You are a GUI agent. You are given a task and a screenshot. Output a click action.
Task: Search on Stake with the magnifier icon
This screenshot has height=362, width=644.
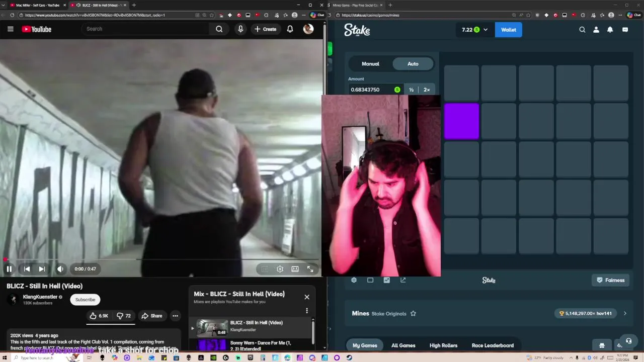point(582,30)
